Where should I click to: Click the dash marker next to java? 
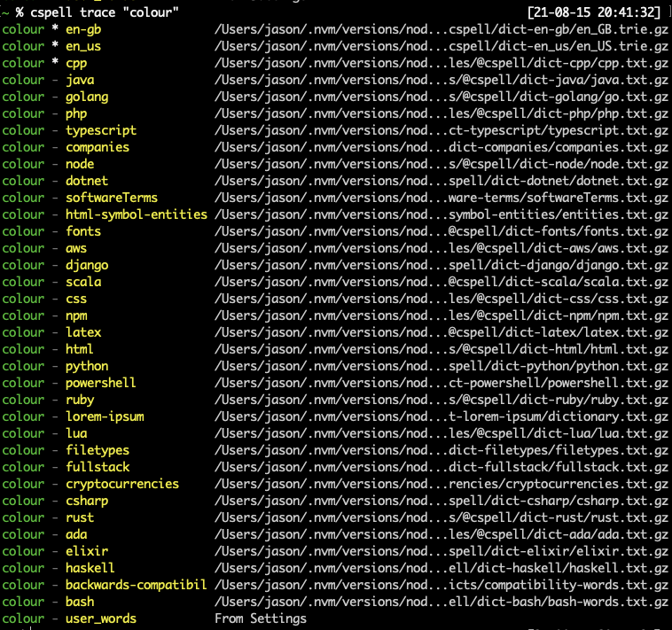click(55, 80)
